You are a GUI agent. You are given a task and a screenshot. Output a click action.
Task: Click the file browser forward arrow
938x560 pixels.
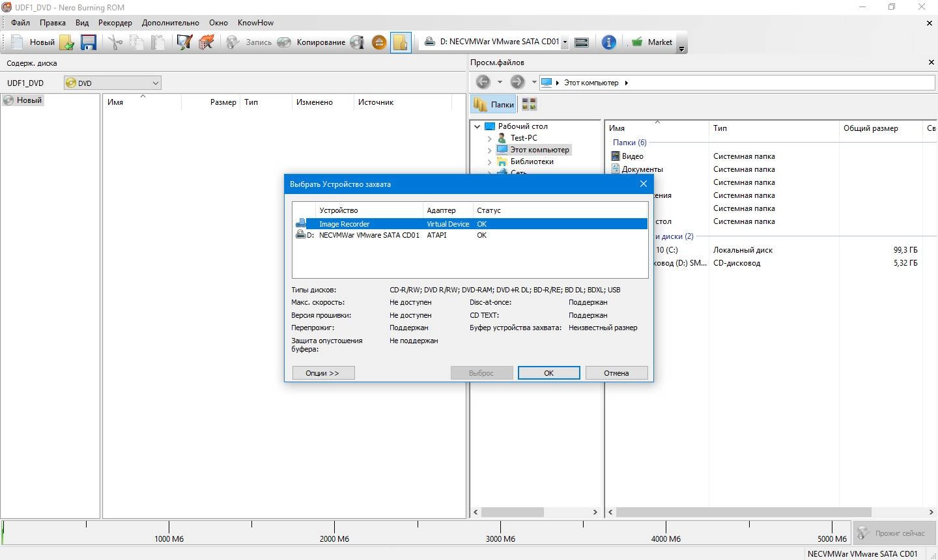point(517,82)
